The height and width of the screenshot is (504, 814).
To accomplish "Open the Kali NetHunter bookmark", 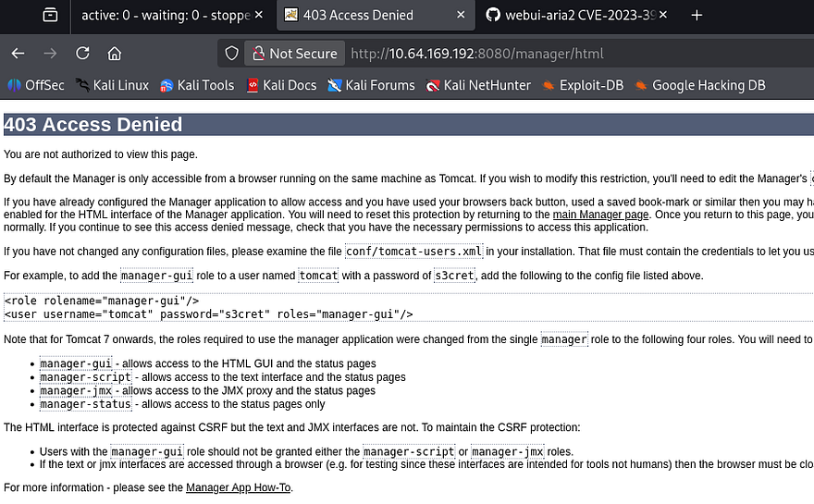I will pyautogui.click(x=478, y=85).
